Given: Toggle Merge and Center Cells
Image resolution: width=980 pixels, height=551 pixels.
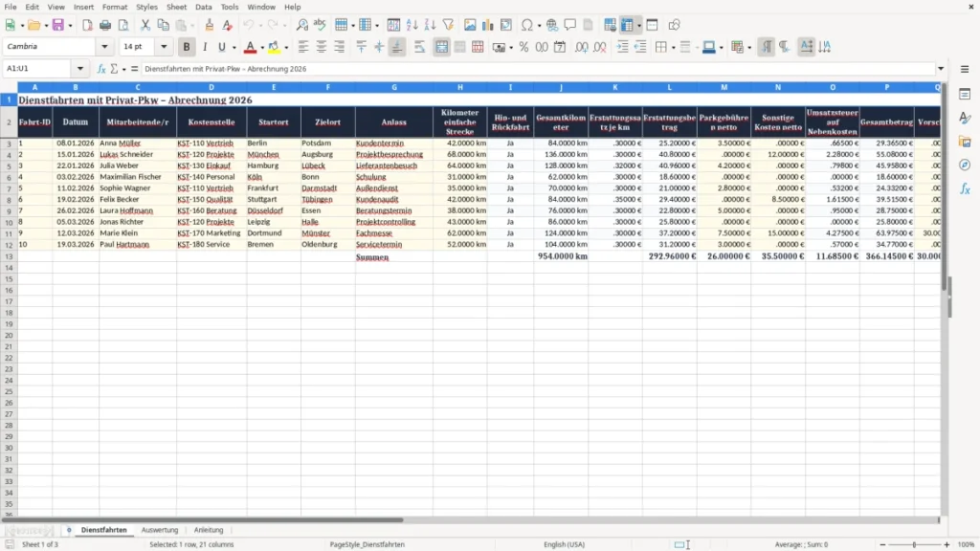Looking at the screenshot, I should click(x=442, y=47).
